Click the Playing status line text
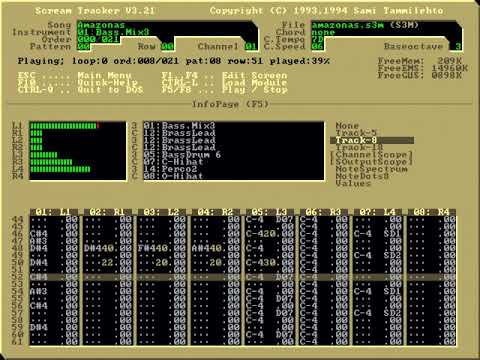 point(174,61)
